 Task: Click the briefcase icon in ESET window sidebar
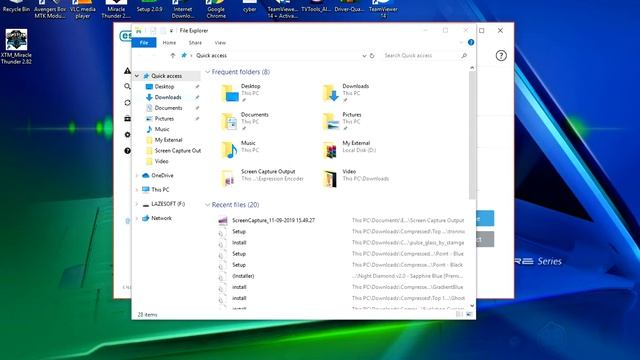127,118
